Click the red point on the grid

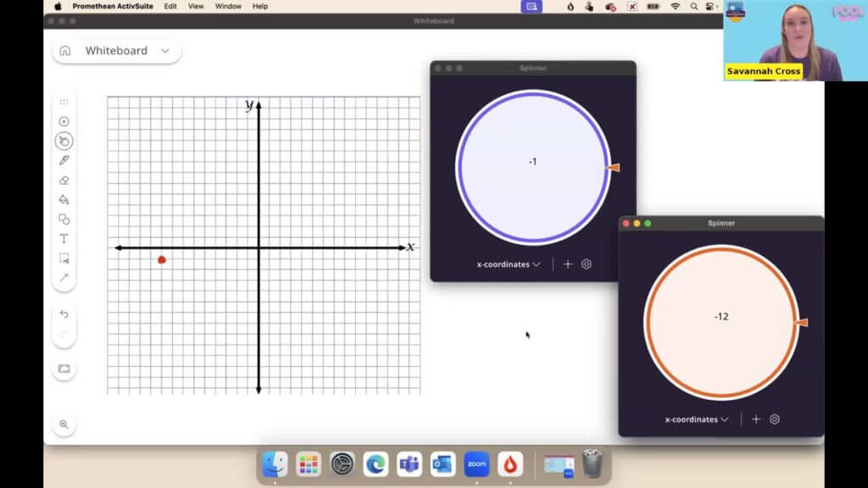pos(162,259)
